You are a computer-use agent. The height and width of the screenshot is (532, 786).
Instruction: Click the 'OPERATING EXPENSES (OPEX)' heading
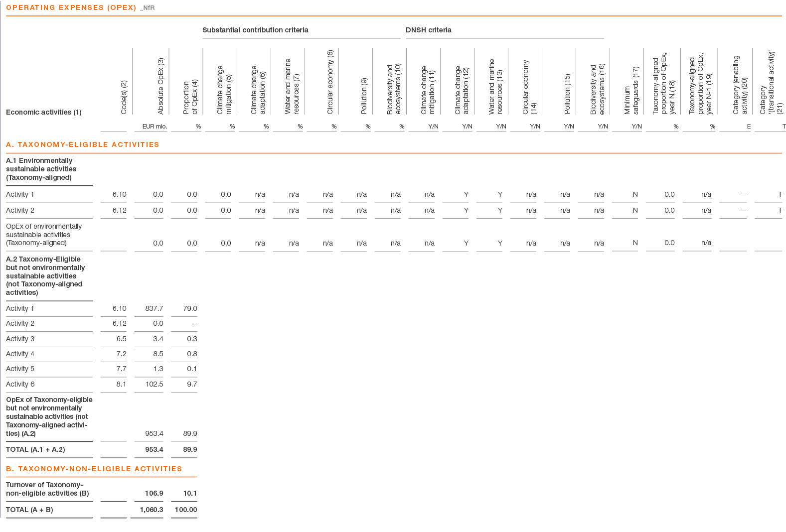pyautogui.click(x=71, y=7)
